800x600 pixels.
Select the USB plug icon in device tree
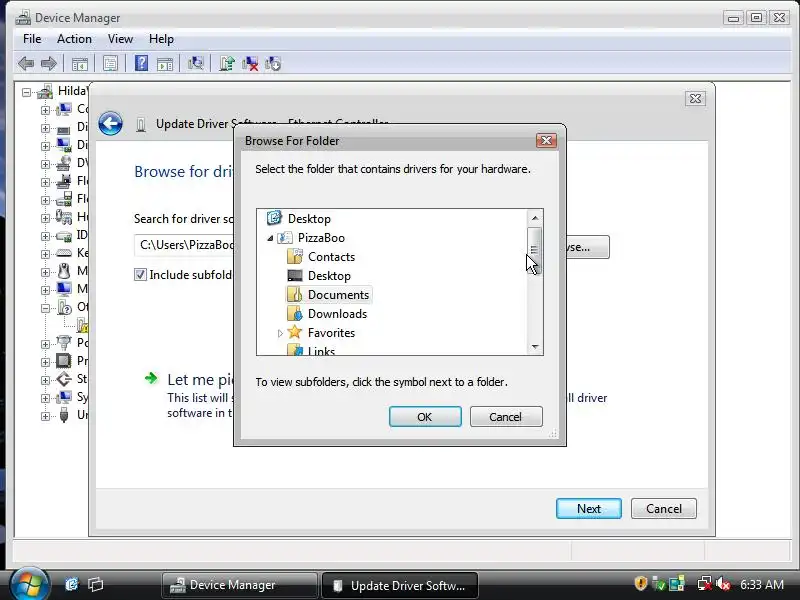[x=64, y=415]
